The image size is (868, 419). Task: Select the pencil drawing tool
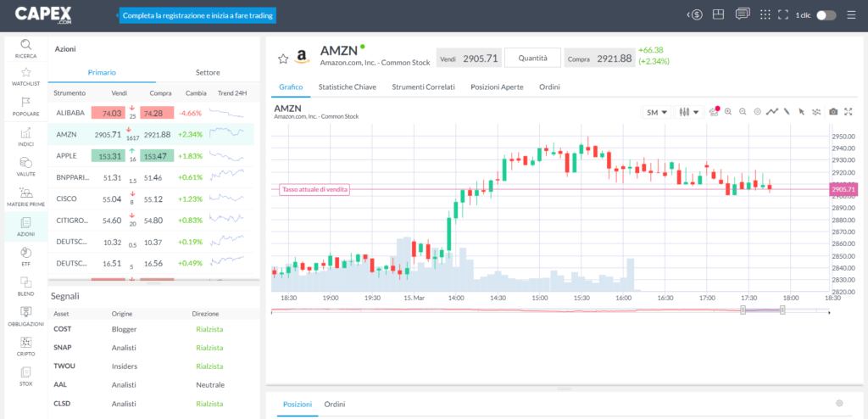786,111
